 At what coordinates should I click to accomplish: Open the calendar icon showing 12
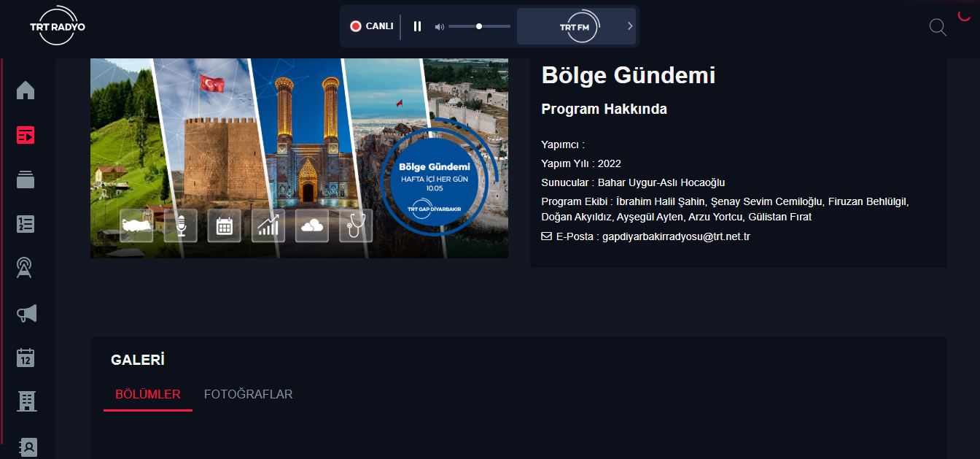point(26,358)
